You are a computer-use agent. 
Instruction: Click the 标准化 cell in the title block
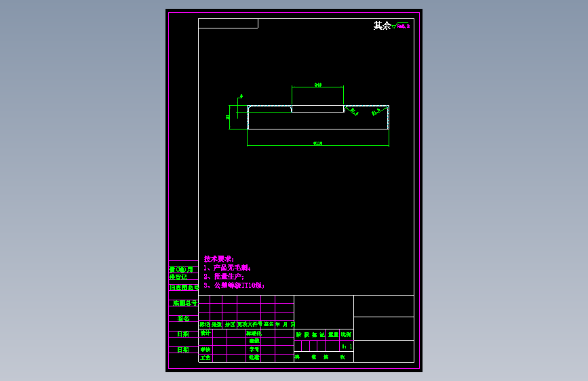pos(254,333)
